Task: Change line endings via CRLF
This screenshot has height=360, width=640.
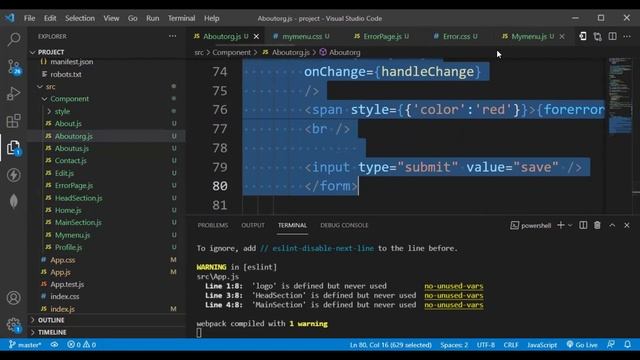Action: pyautogui.click(x=511, y=345)
